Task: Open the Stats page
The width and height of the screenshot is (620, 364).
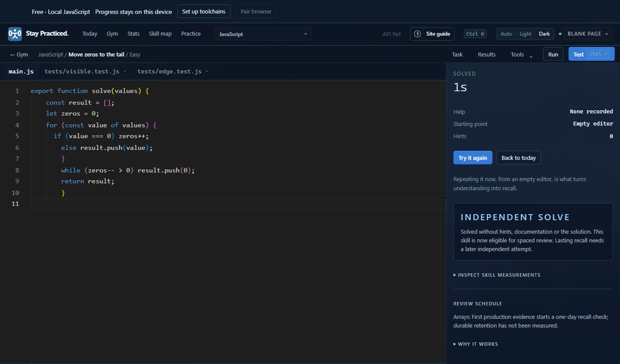Action: [x=133, y=34]
